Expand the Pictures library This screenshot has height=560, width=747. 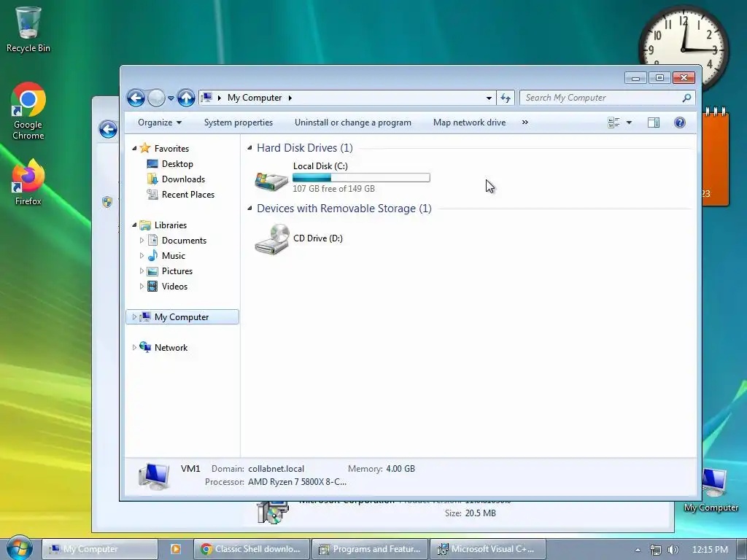tap(142, 271)
